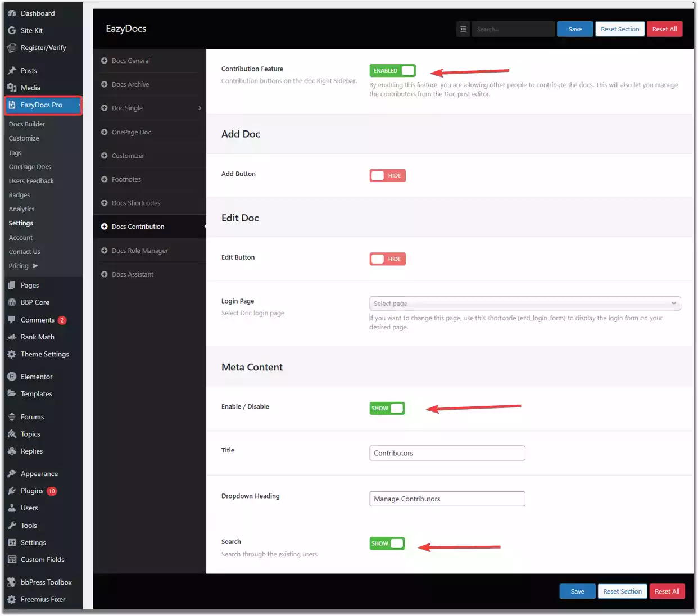Click the Templates folder icon
This screenshot has height=616, width=698.
click(x=12, y=394)
